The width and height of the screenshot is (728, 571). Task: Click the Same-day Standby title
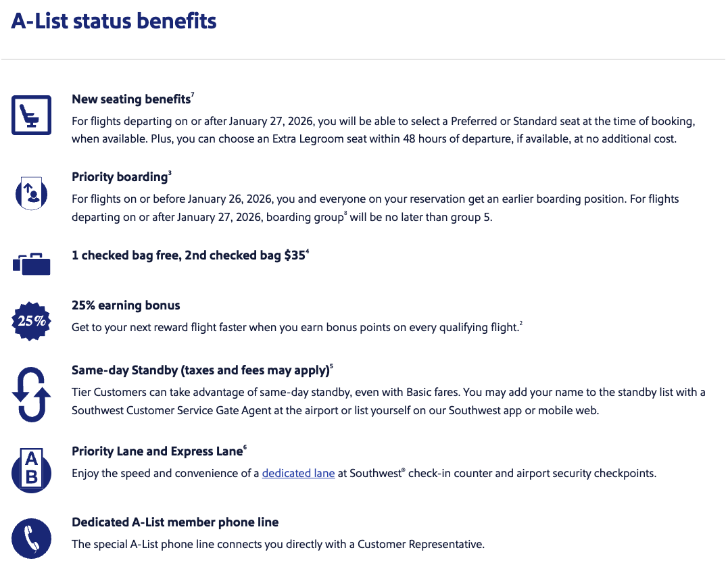[x=200, y=370]
